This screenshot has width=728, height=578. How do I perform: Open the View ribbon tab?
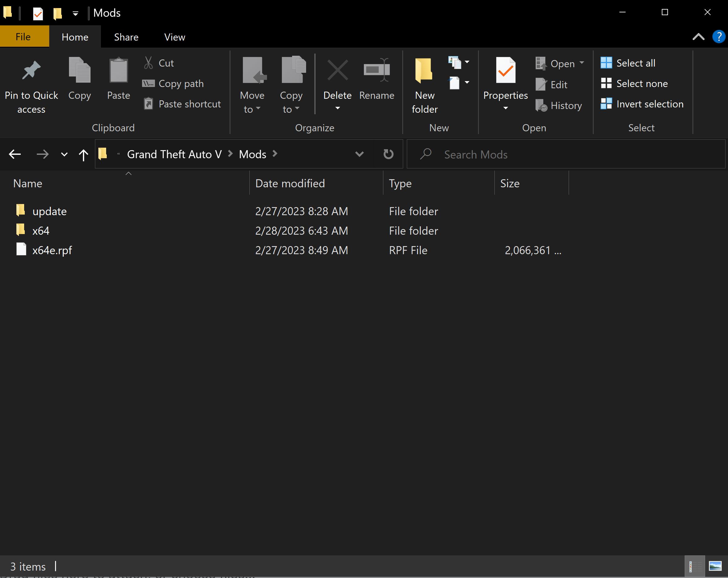point(174,37)
